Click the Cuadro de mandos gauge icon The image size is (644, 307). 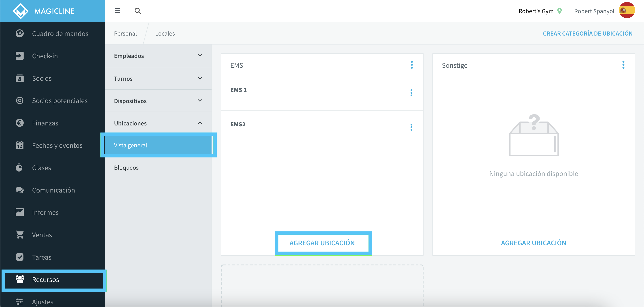tap(19, 33)
